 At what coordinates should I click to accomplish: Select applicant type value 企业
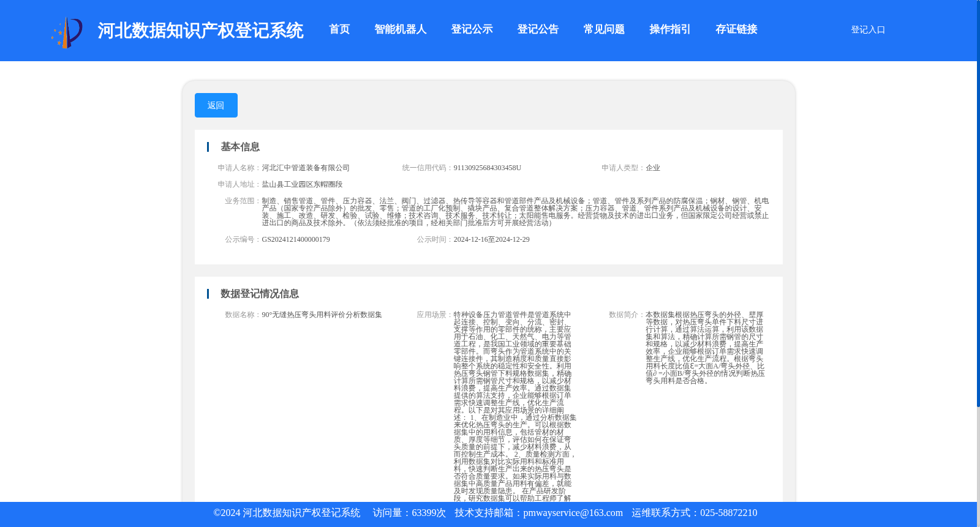(653, 168)
